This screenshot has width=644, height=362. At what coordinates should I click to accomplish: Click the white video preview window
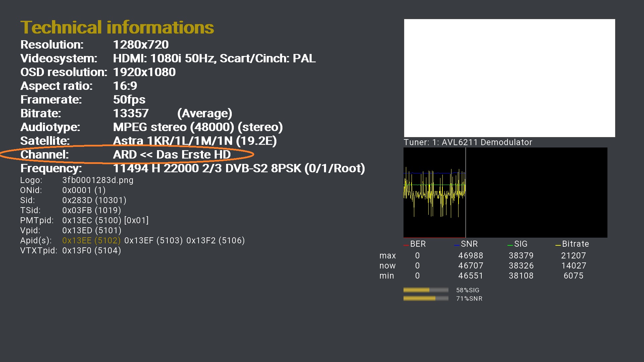click(509, 78)
